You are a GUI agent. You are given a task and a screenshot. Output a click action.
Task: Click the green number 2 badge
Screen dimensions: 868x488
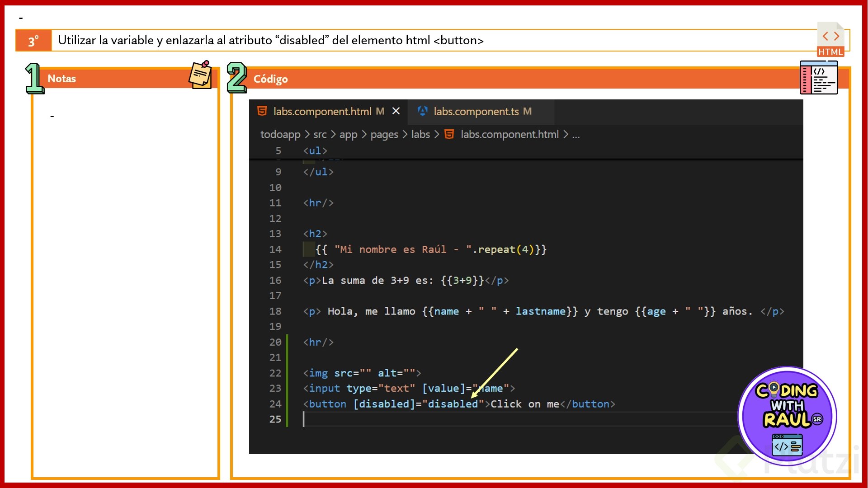pos(236,78)
